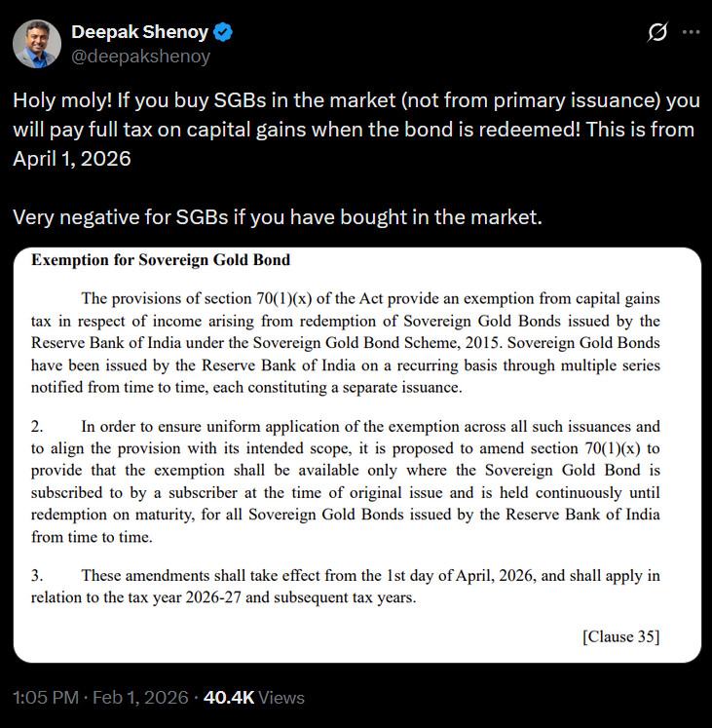712x728 pixels.
Task: Click the 1:05 PM timestamp
Action: tap(45, 697)
